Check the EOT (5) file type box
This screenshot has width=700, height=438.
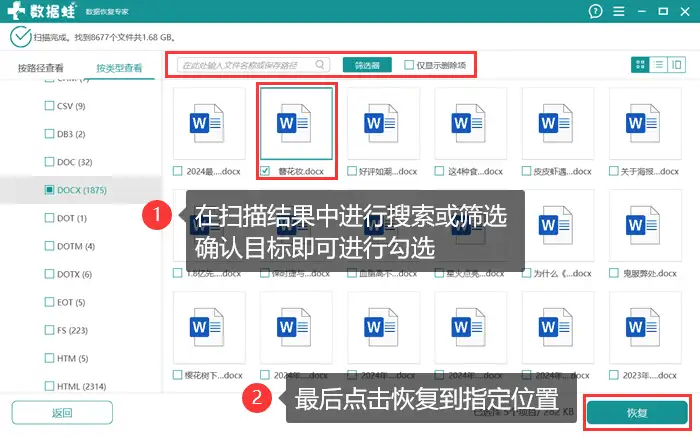coord(50,302)
